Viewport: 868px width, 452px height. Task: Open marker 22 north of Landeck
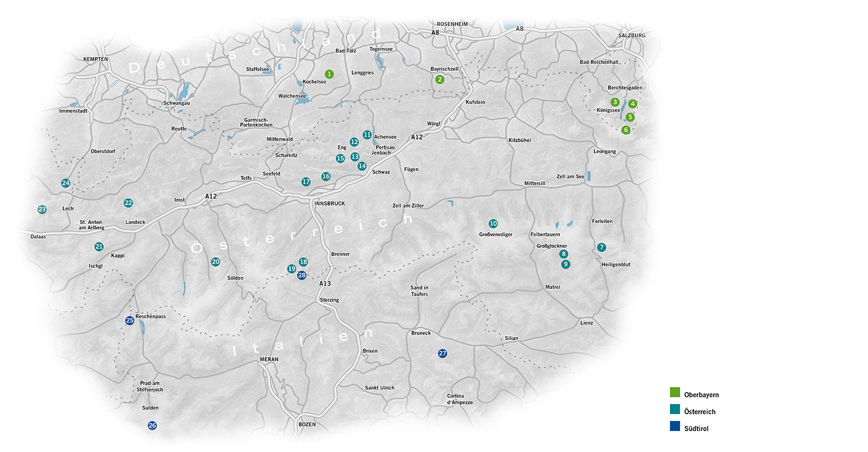pos(128,203)
